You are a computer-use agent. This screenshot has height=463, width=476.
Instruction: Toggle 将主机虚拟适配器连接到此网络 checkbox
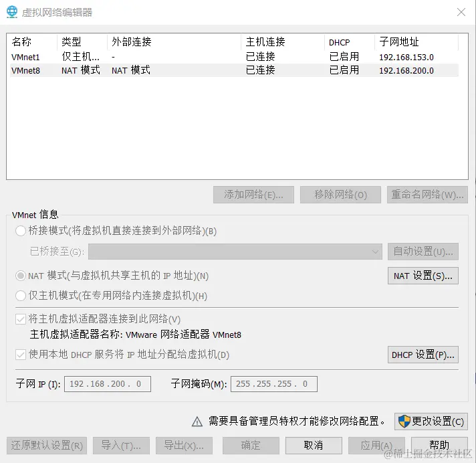[x=21, y=319]
